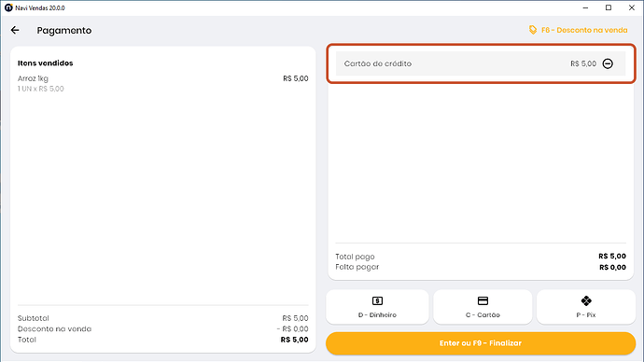The height and width of the screenshot is (362, 644).
Task: Click the Total pago label
Action: [x=355, y=257]
